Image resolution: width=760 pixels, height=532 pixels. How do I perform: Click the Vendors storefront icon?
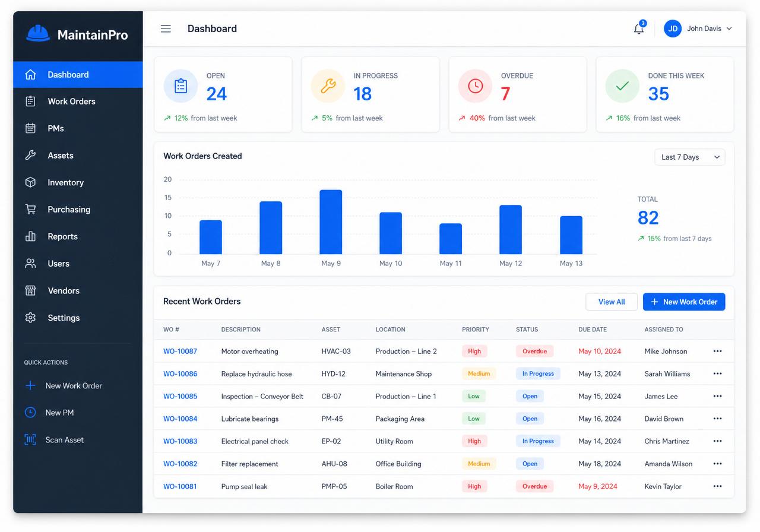(30, 290)
